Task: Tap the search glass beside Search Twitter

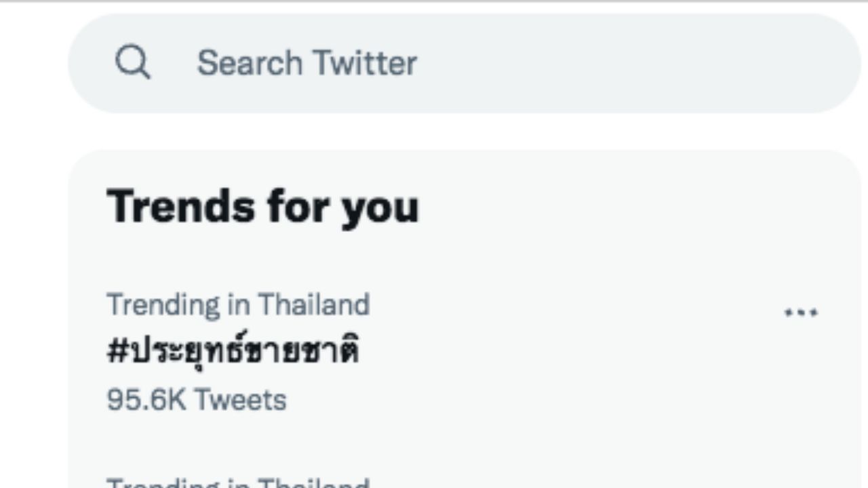Action: [x=133, y=64]
